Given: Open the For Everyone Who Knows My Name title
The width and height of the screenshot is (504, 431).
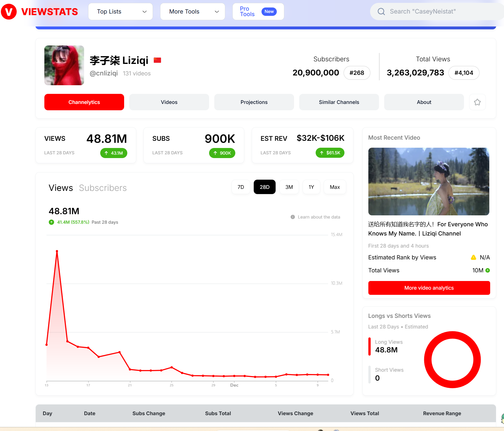Looking at the screenshot, I should click(x=428, y=229).
